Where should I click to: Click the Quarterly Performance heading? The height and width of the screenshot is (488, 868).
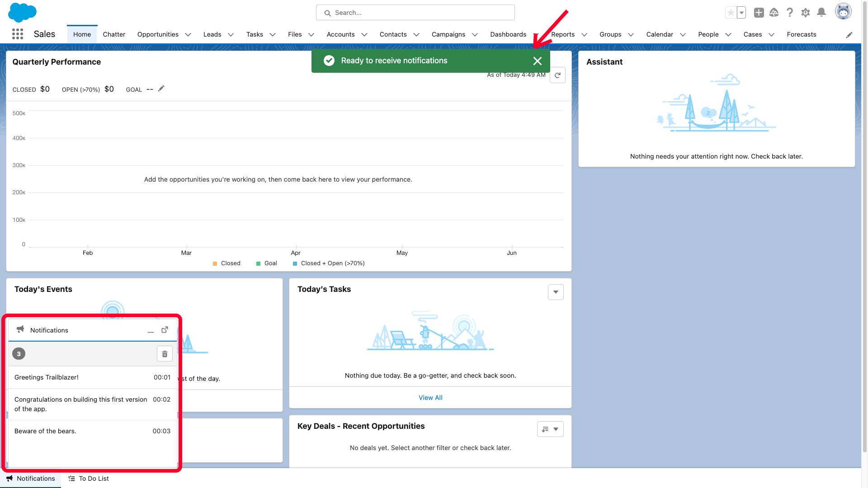pyautogui.click(x=57, y=62)
